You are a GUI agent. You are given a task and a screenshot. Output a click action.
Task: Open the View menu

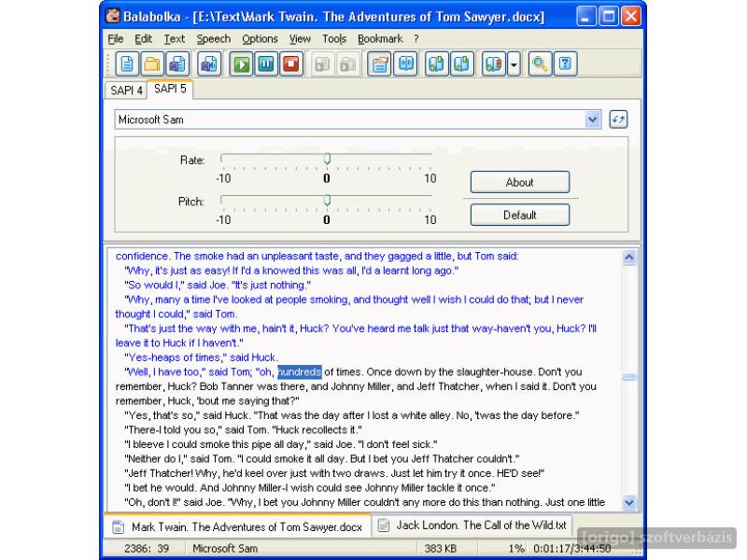point(300,39)
